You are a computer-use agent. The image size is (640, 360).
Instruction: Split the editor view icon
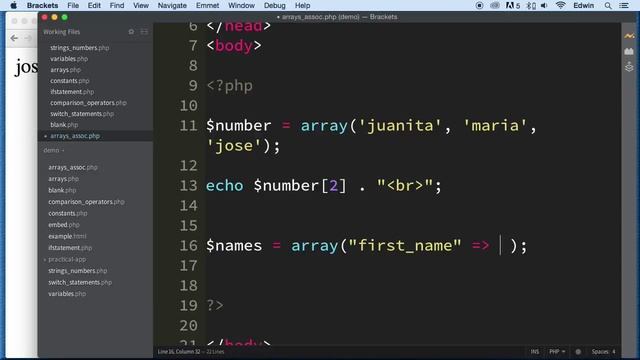point(144,31)
